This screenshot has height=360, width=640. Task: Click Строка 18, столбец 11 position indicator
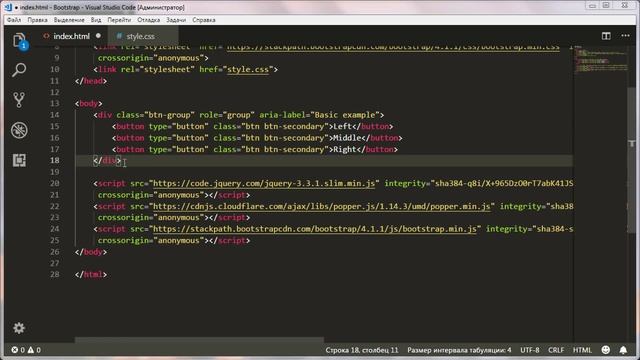[x=362, y=350]
